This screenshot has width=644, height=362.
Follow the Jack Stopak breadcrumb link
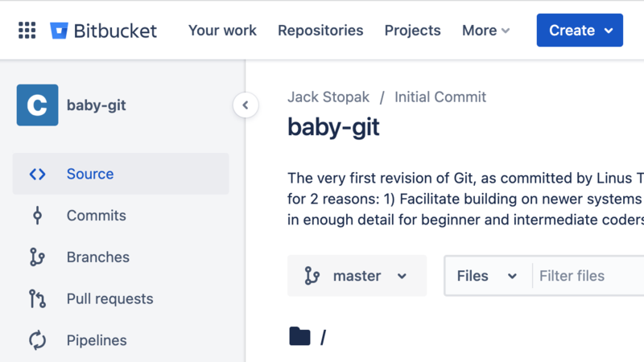[x=328, y=97]
